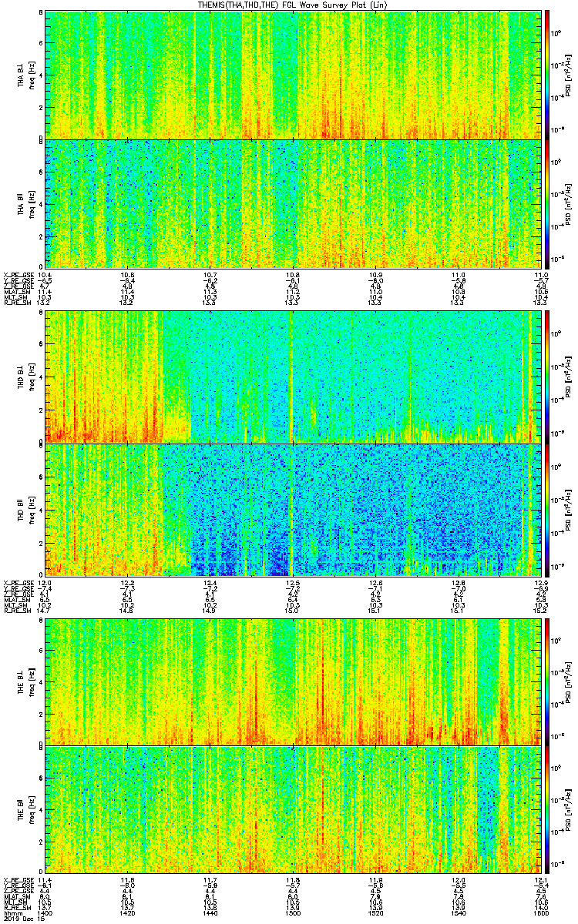Click the 1420 time tick label
This screenshot has width=578, height=924.
(128, 912)
